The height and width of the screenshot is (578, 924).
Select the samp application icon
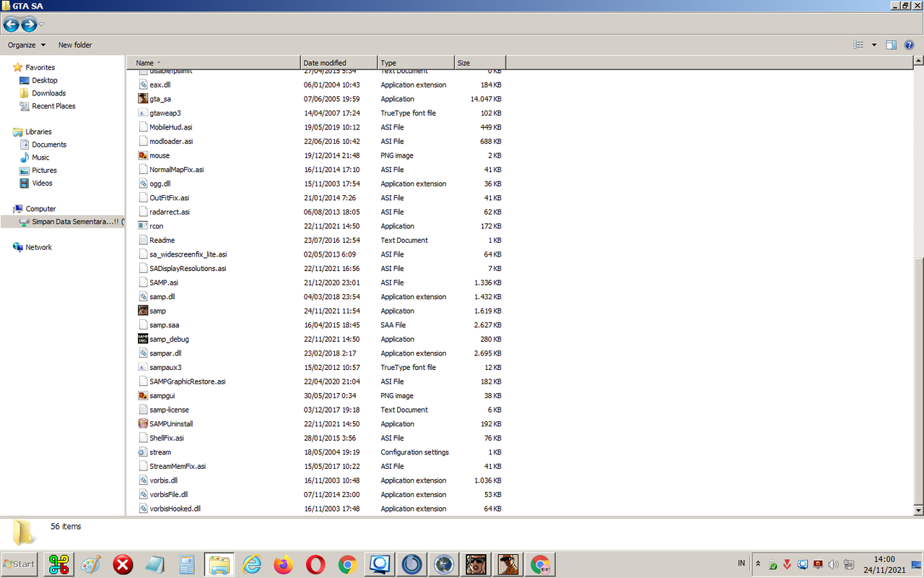pos(143,311)
